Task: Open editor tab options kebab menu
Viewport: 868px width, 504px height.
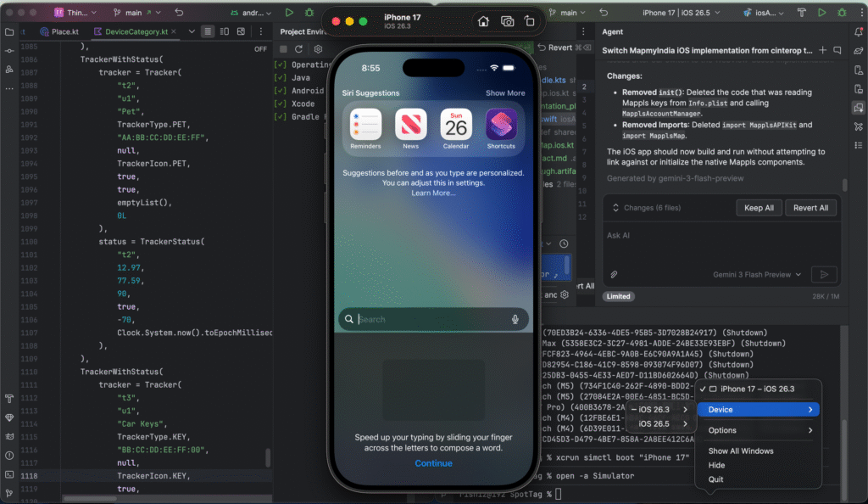Action: [x=261, y=31]
